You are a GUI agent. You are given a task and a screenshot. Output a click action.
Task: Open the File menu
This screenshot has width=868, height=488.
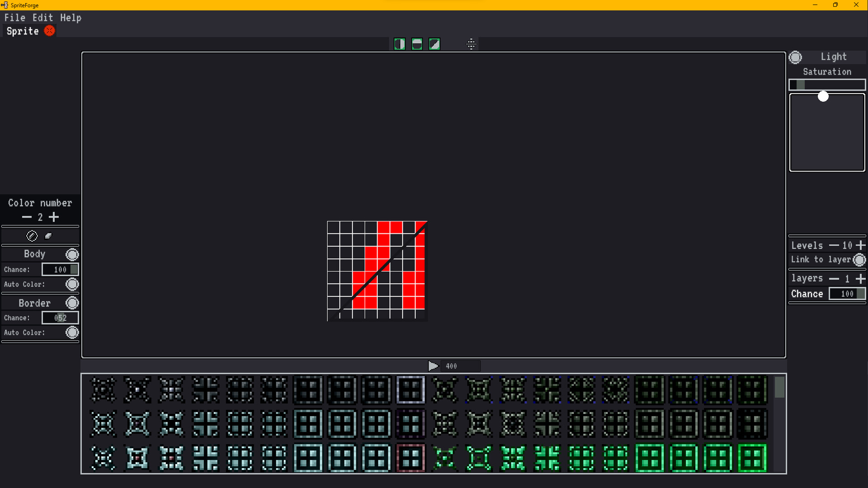pyautogui.click(x=15, y=18)
